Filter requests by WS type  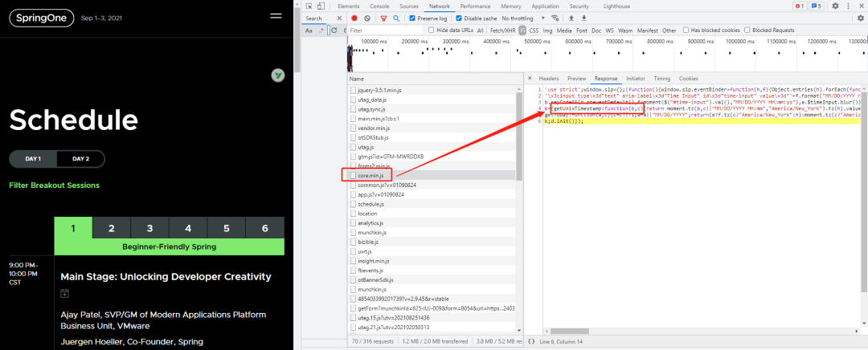point(609,31)
